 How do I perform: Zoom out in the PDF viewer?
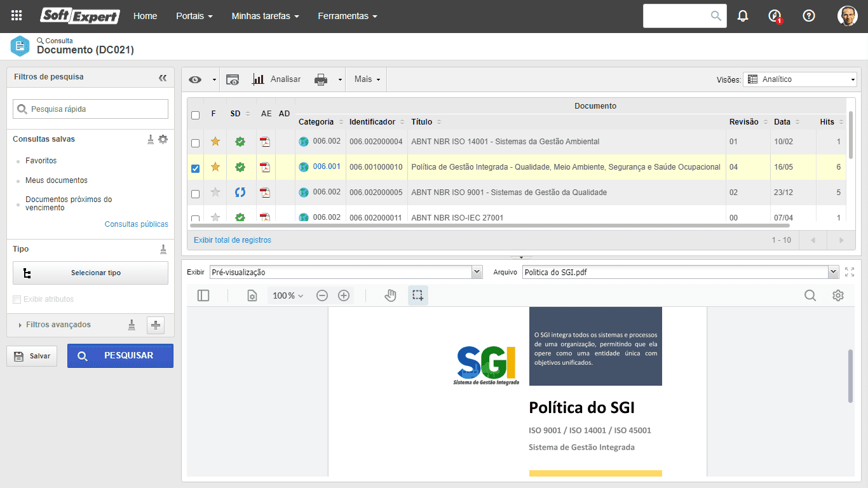(322, 295)
